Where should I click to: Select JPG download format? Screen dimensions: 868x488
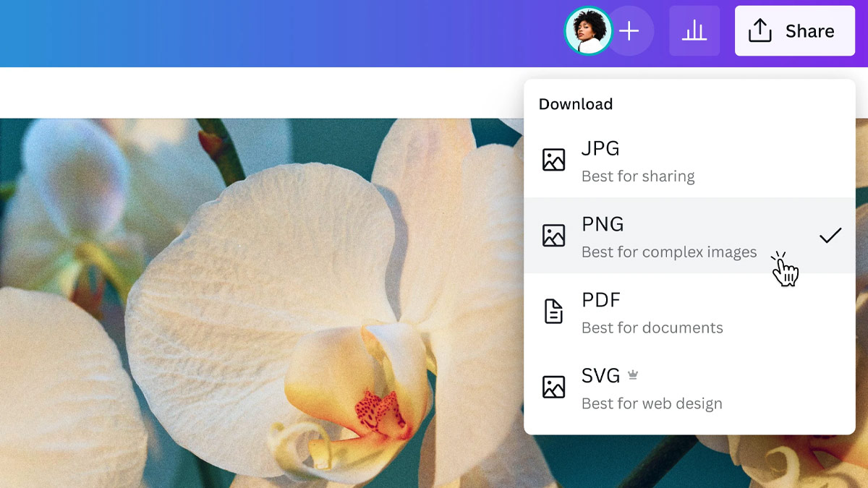pos(689,160)
